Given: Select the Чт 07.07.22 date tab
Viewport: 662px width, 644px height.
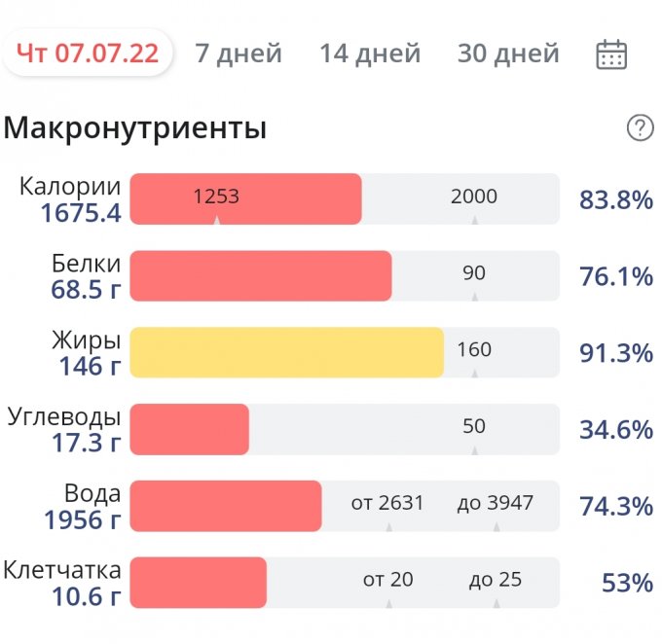Looking at the screenshot, I should coord(88,53).
